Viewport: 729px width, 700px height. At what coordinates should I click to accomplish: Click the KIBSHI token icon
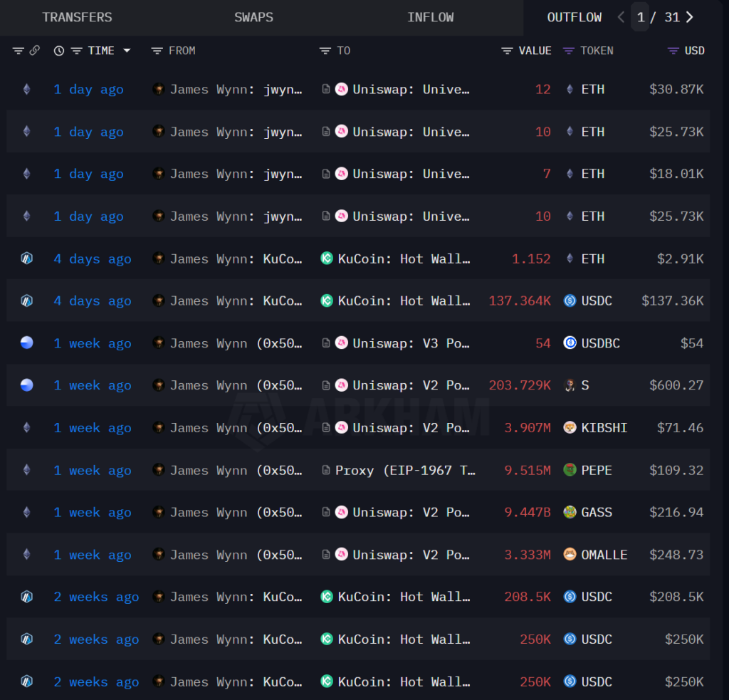[x=570, y=427]
